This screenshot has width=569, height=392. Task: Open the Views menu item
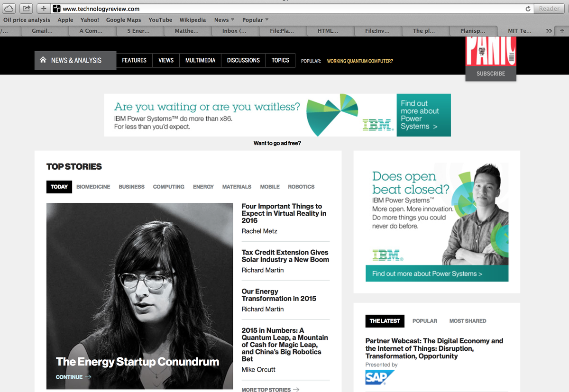point(166,60)
